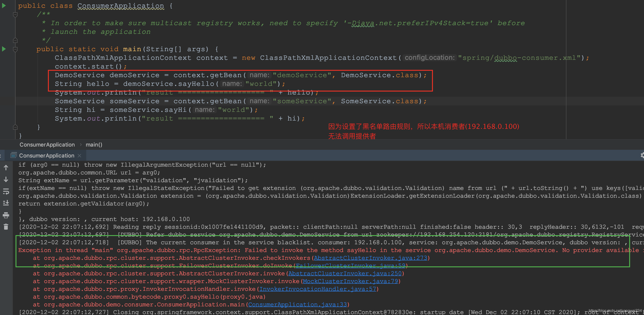644x315 pixels.
Task: Click main() in the breadcrumb bar
Action: tap(94, 144)
